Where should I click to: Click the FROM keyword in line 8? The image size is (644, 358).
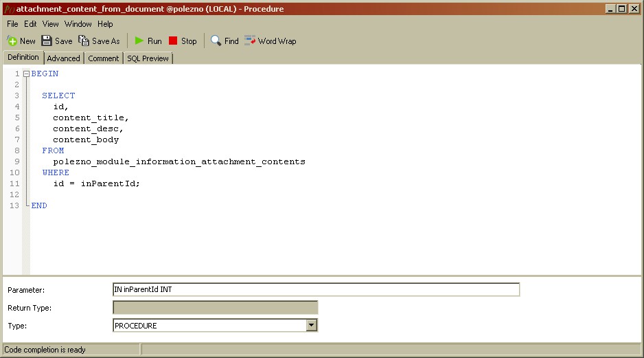[x=53, y=151]
